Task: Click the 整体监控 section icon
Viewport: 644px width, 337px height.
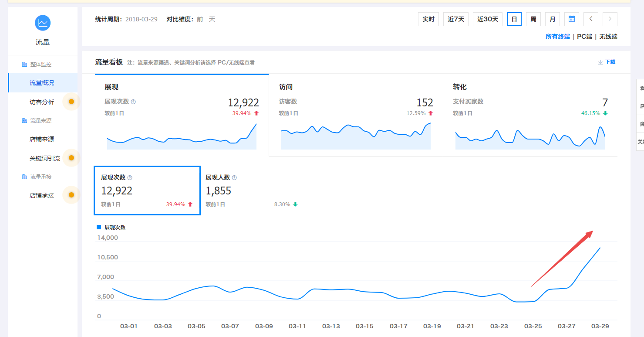Action: 24,65
